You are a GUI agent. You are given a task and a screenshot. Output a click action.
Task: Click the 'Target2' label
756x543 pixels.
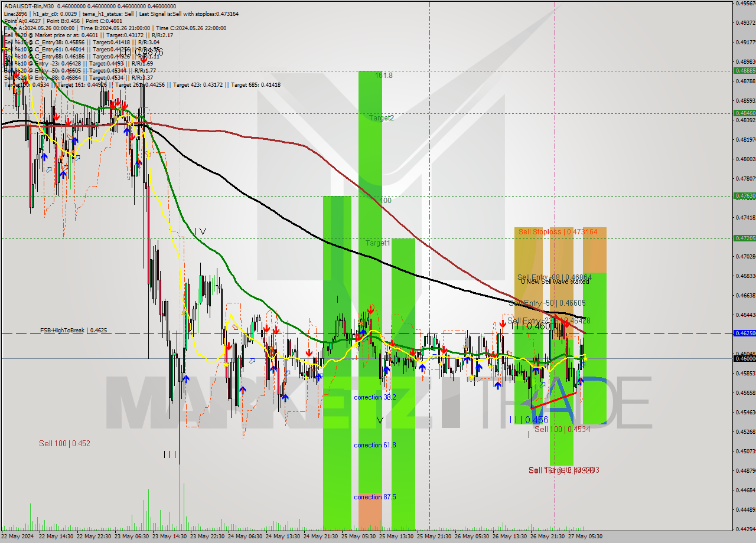(382, 118)
